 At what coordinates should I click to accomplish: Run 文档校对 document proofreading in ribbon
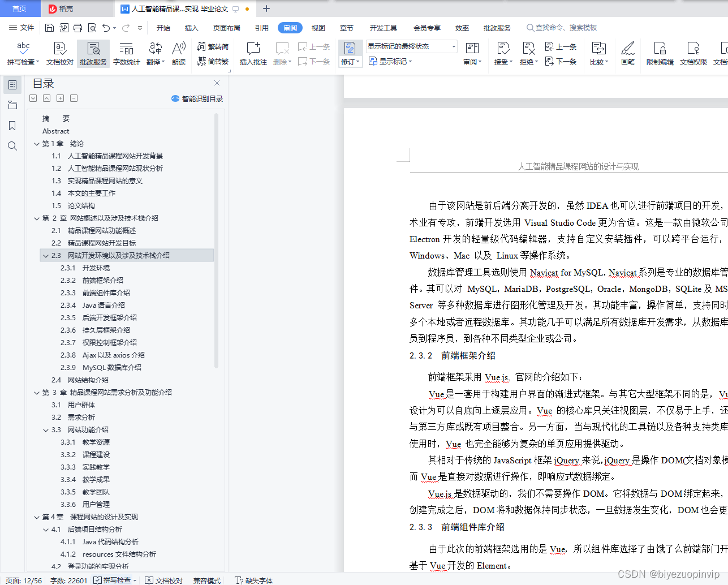coord(59,53)
